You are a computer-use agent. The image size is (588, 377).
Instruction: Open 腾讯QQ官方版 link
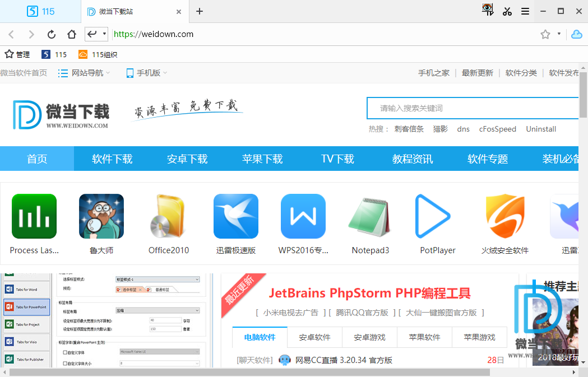pos(362,313)
